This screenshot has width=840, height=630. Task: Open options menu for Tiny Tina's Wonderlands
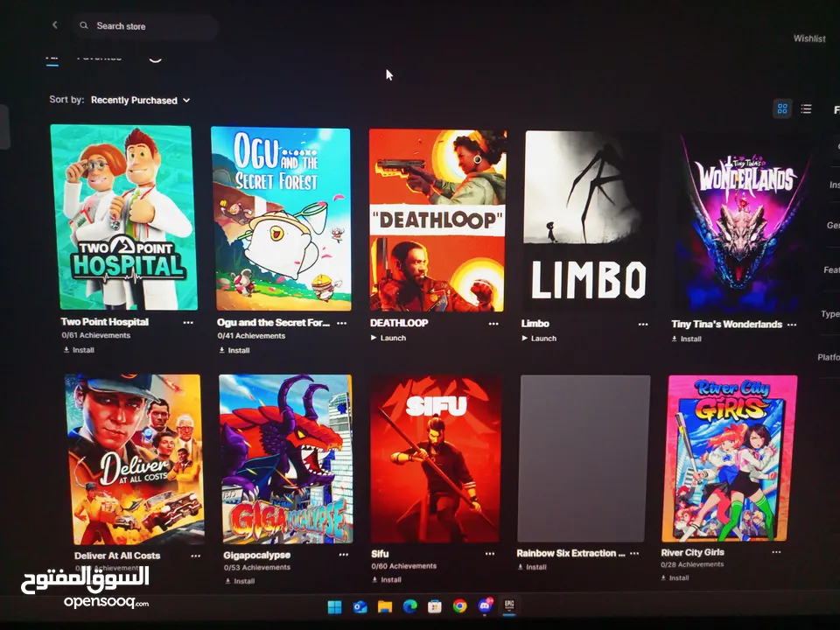point(792,325)
